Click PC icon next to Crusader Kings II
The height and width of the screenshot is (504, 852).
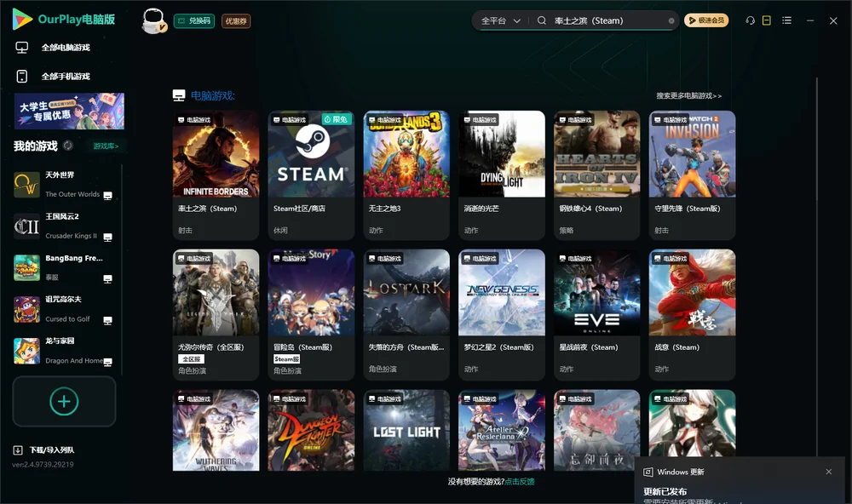[x=108, y=238]
